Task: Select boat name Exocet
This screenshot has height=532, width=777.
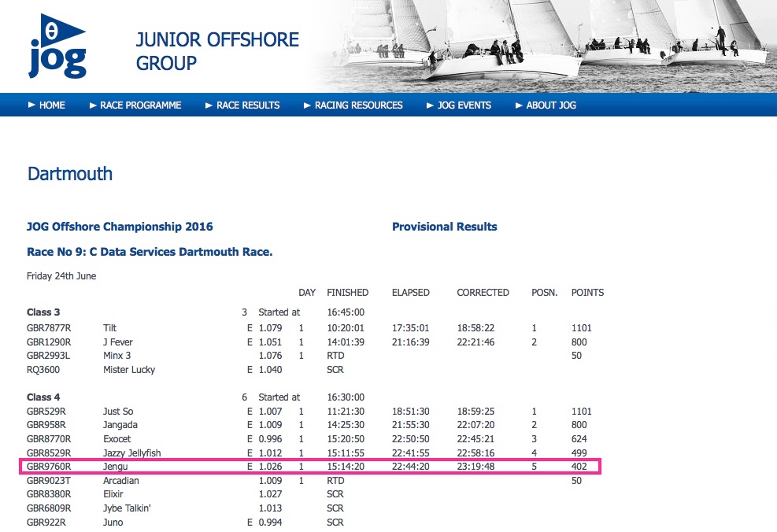Action: point(117,439)
